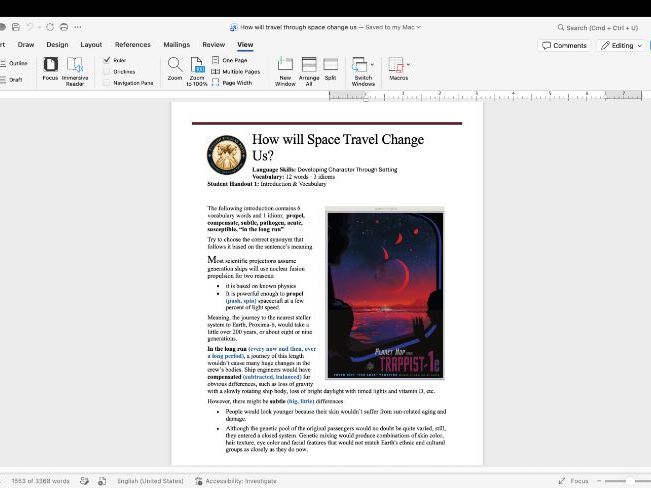Click the Macros icon
Image resolution: width=651 pixels, height=488 pixels.
point(396,65)
